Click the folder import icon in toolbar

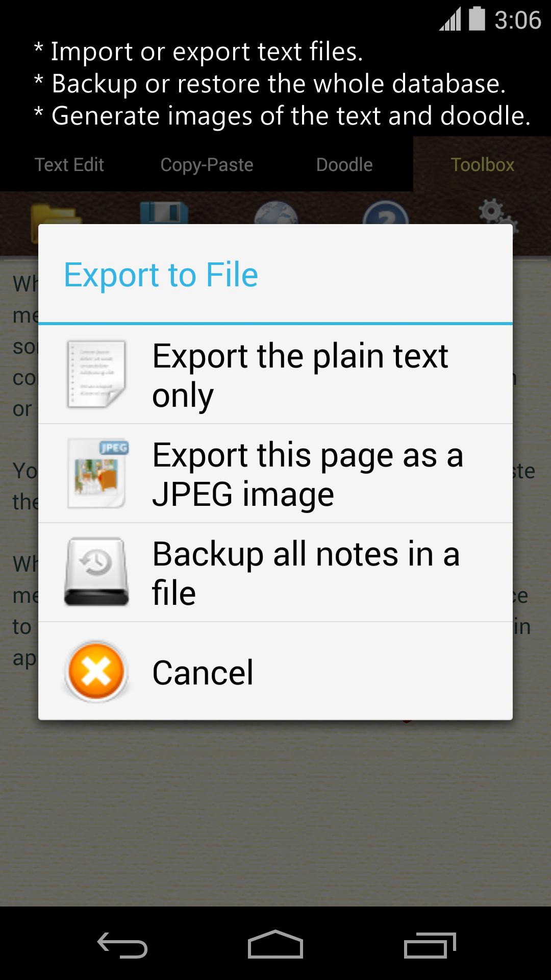coord(55,214)
